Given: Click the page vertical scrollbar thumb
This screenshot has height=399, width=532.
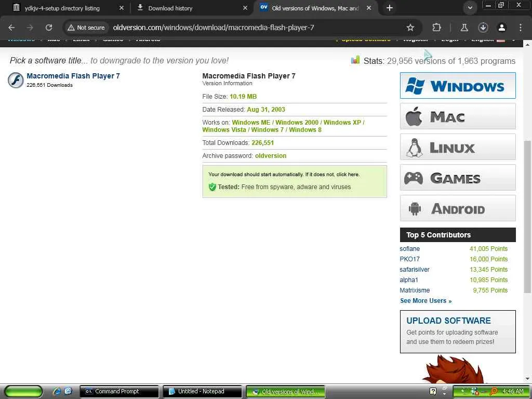Looking at the screenshot, I should pos(527,217).
